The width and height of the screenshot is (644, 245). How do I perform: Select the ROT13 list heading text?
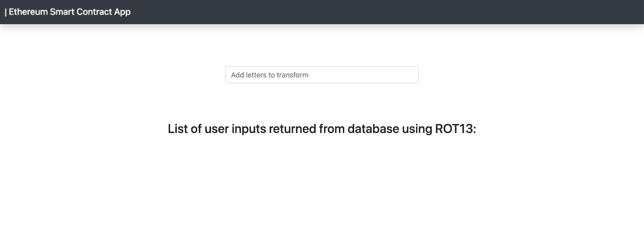322,129
